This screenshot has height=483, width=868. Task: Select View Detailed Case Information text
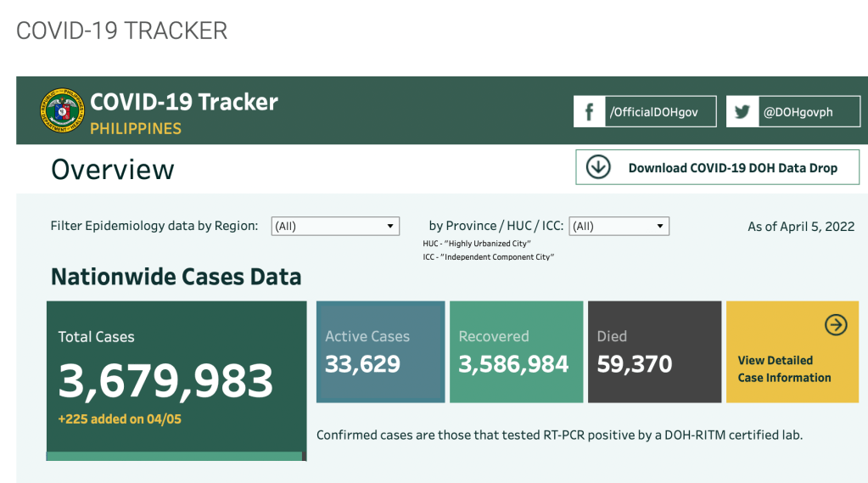pos(784,369)
